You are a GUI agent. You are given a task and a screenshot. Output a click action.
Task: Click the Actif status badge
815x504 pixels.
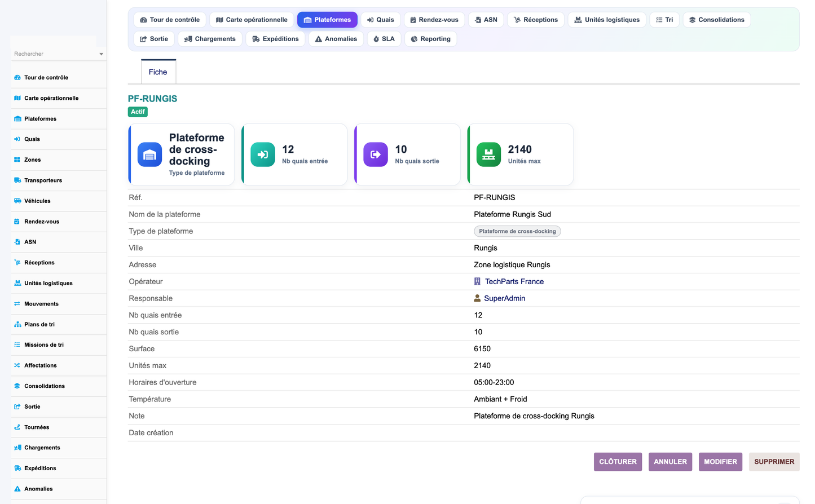click(x=138, y=112)
